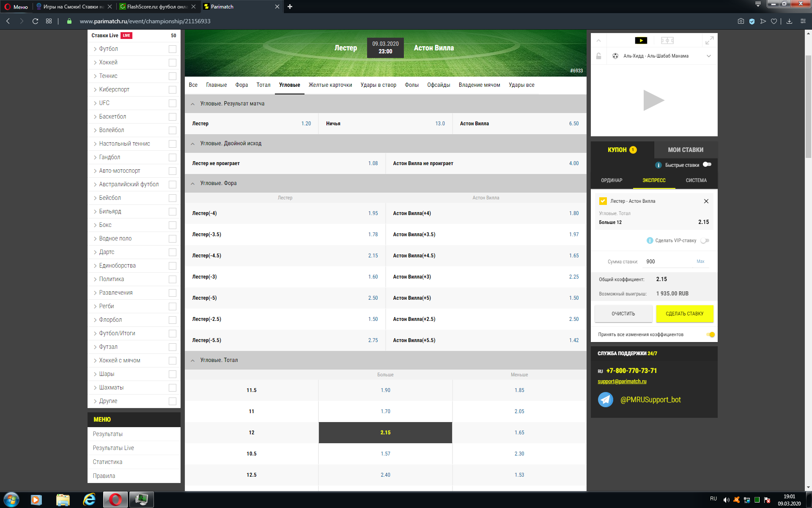Click the info icon beside VIP-ставку
The image size is (812, 508).
tap(650, 240)
